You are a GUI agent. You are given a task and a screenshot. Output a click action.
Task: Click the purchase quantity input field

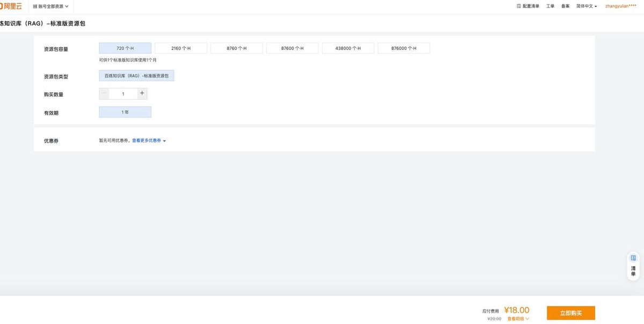[123, 94]
